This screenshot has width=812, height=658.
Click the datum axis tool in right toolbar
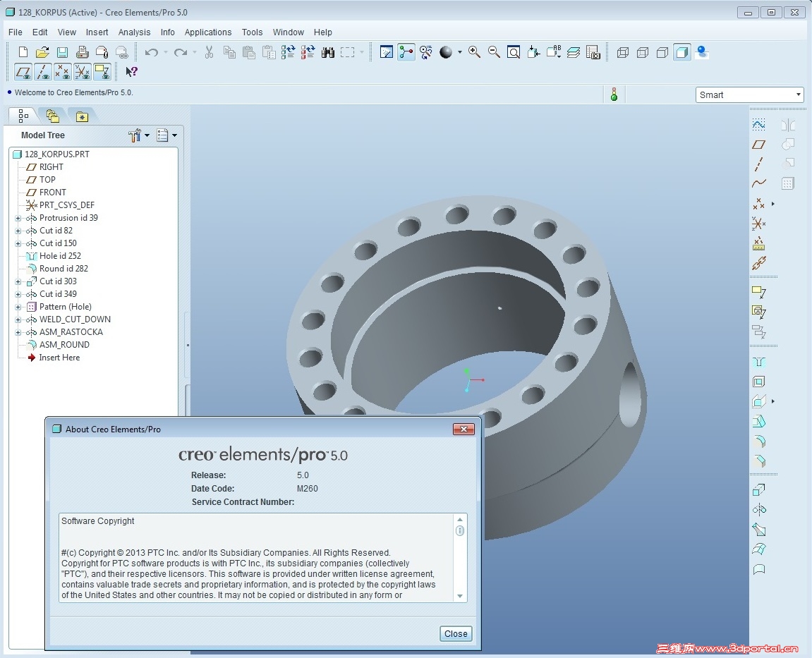pos(758,164)
